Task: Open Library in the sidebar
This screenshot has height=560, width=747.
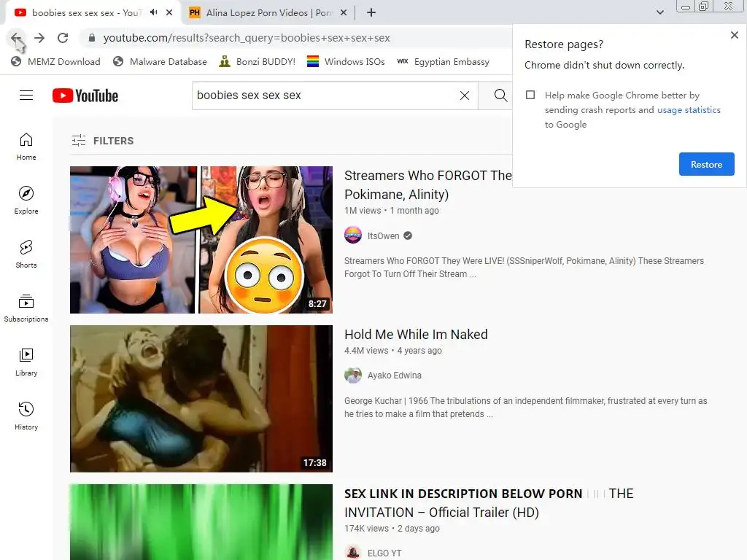Action: tap(26, 362)
